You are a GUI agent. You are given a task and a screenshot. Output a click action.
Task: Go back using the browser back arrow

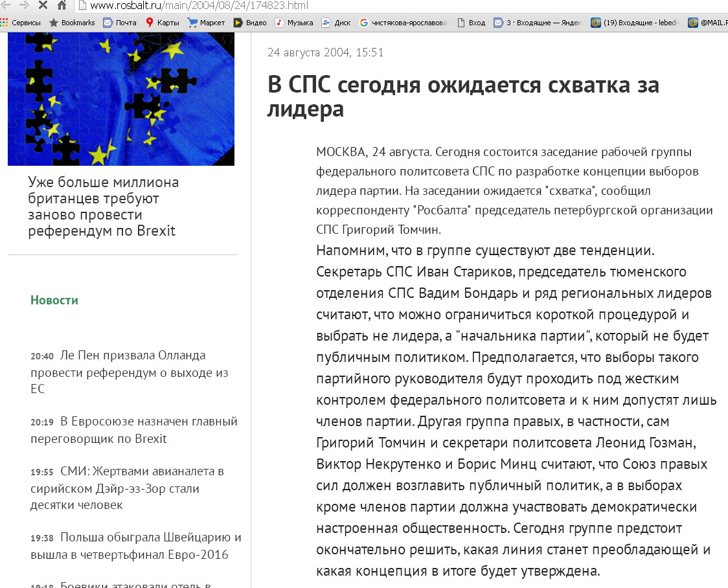6,5
